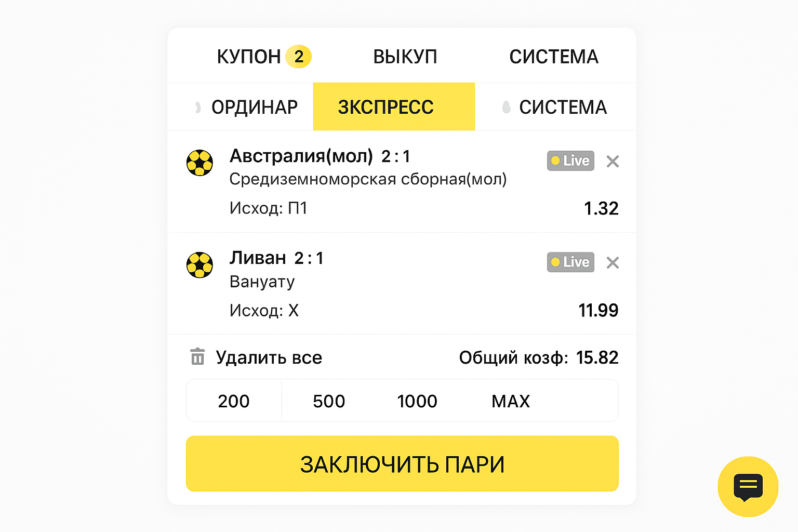Choose the 1000 quick stake

coord(417,401)
